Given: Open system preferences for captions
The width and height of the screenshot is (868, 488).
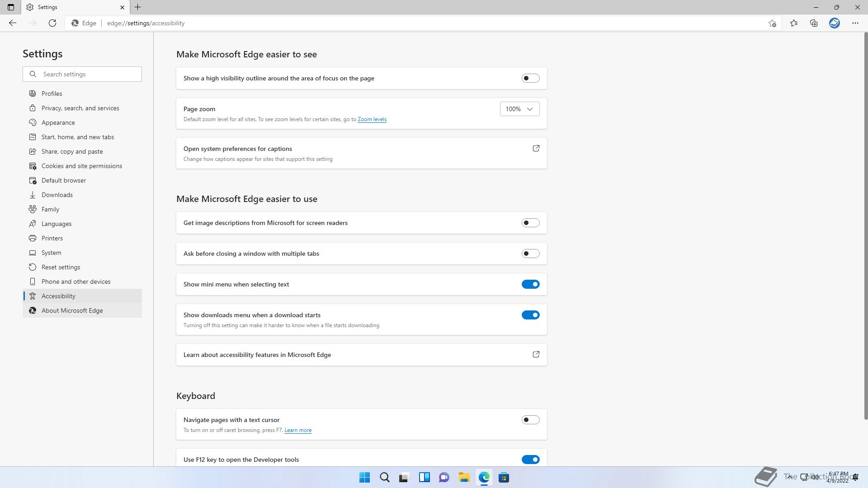Looking at the screenshot, I should [x=362, y=153].
